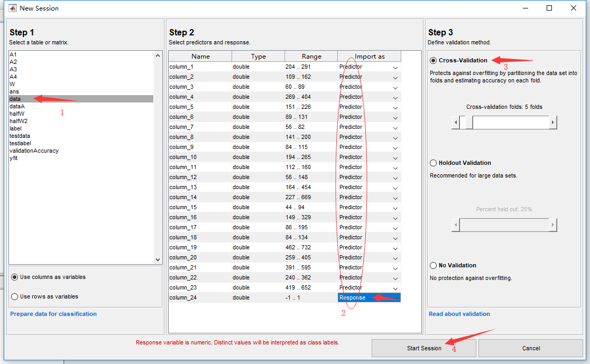The image size is (590, 364).
Task: Maximize the New Session window
Action: pos(549,8)
